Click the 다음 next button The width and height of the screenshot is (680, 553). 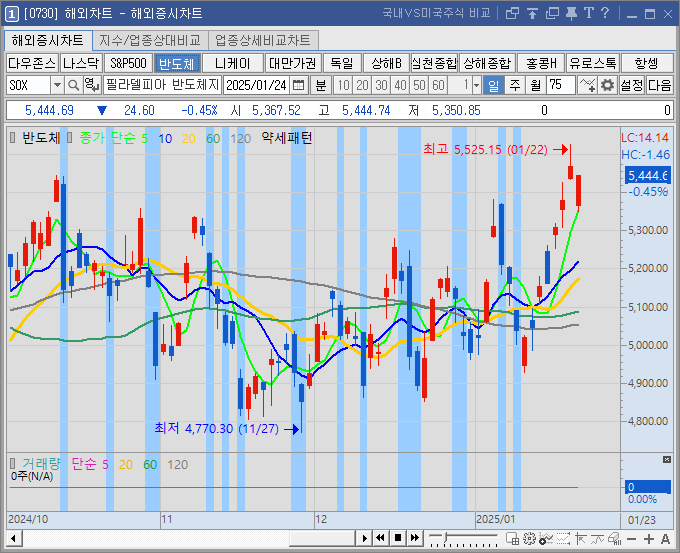660,85
